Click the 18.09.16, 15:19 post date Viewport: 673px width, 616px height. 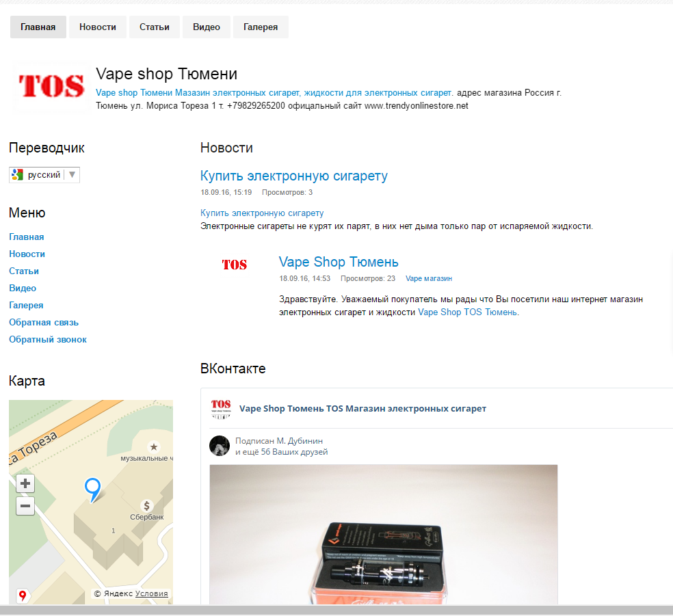coord(226,192)
